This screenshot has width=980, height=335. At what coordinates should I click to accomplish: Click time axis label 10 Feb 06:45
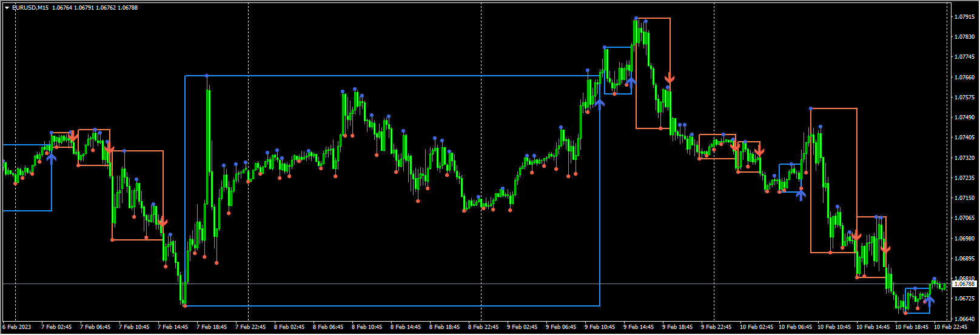[795, 327]
